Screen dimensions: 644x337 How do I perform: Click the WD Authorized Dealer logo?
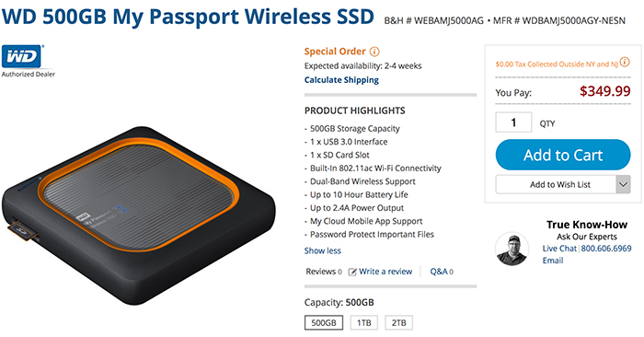point(28,61)
